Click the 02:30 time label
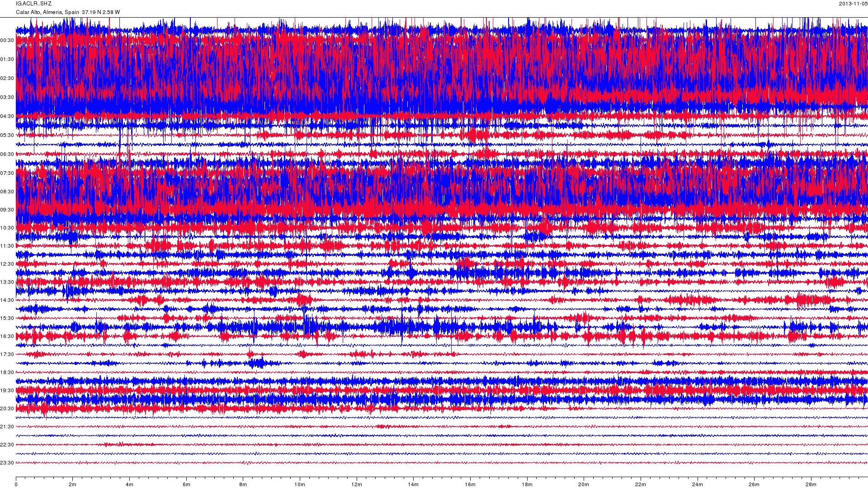Image resolution: width=868 pixels, height=488 pixels. 7,79
